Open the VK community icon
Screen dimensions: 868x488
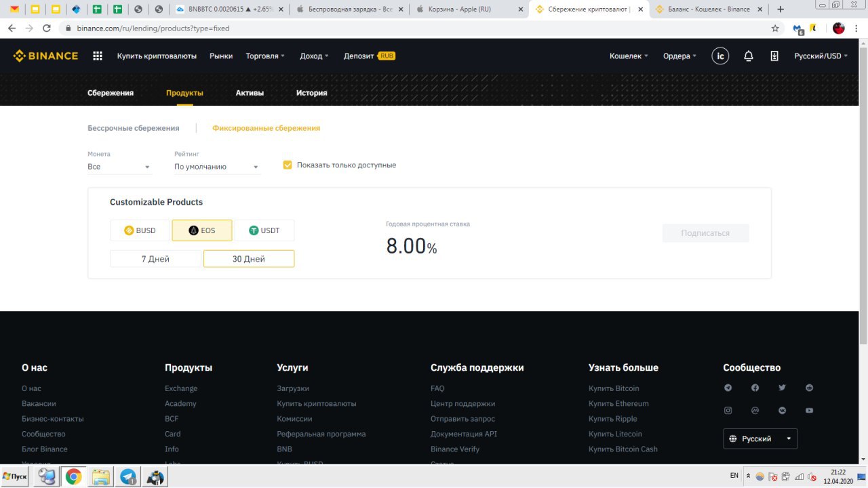[782, 411]
